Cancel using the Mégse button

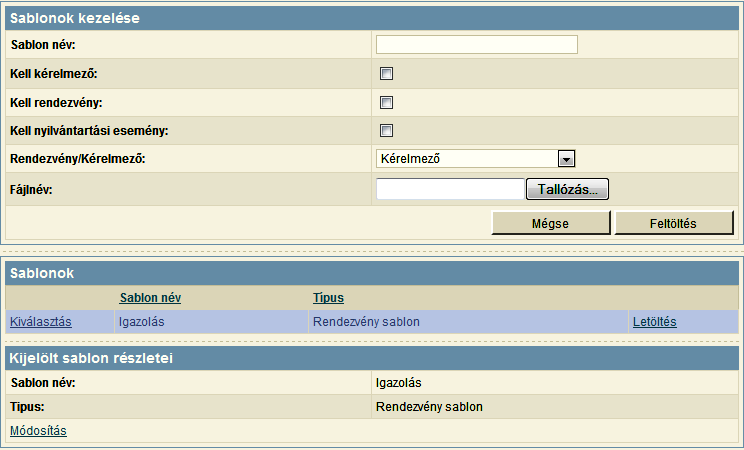(x=550, y=223)
